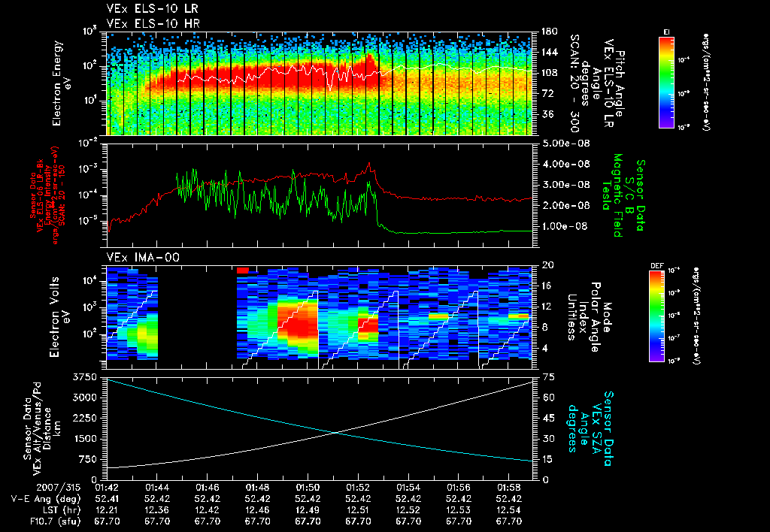
Task: Click the 01:46 time tick label
Action: pos(208,488)
